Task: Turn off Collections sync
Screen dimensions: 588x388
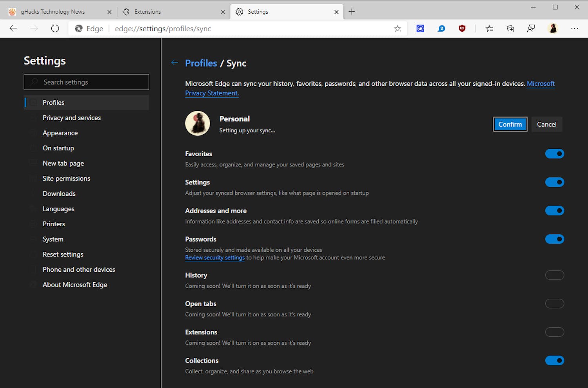Action: coord(554,360)
